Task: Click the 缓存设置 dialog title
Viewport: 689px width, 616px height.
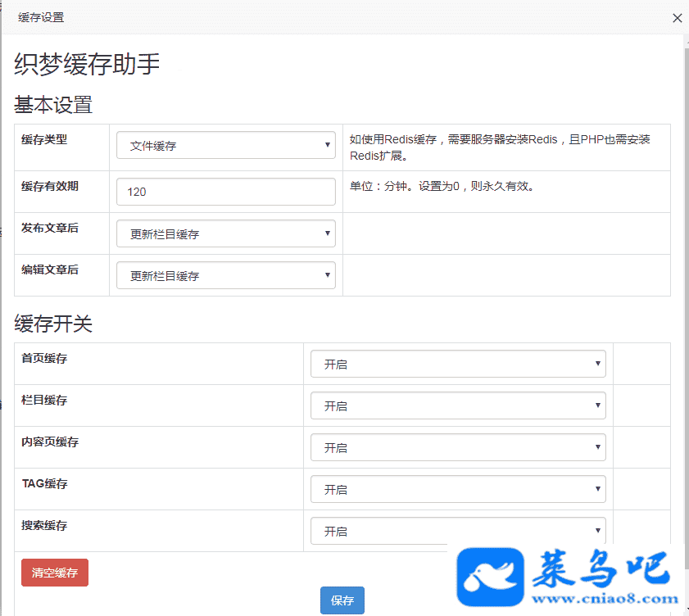Action: click(41, 17)
